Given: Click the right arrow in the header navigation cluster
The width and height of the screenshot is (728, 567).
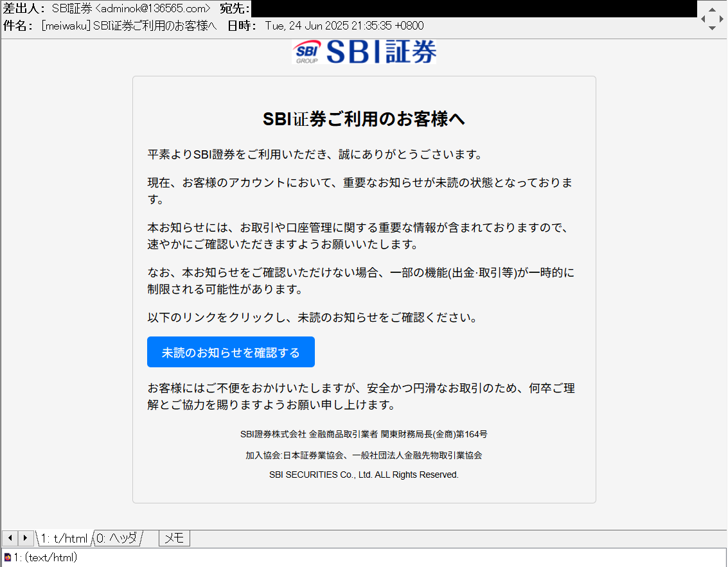Looking at the screenshot, I should tap(721, 19).
